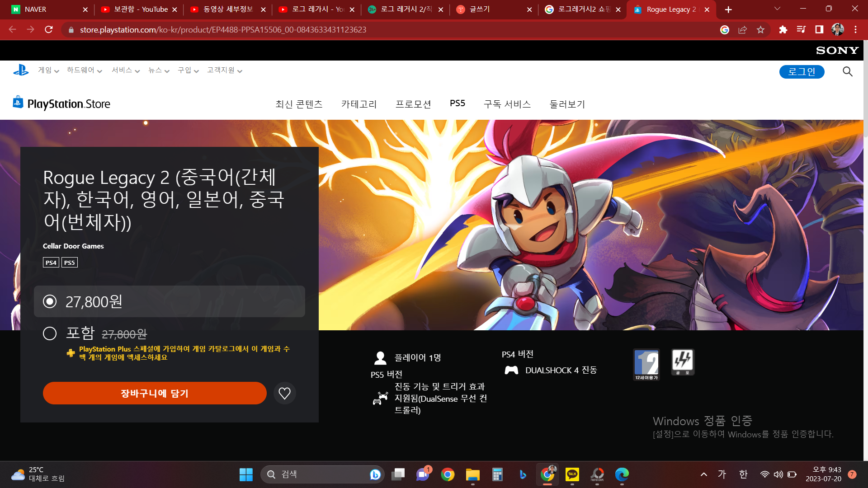Open the 프로모션 store tab

pos(413,104)
